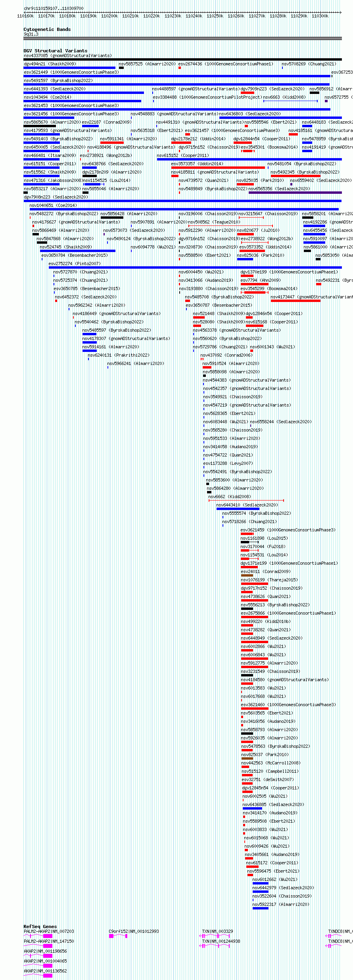Click the esv3545299 (Boomsma2014) label
This screenshot has width=353, height=980.
coord(269,288)
